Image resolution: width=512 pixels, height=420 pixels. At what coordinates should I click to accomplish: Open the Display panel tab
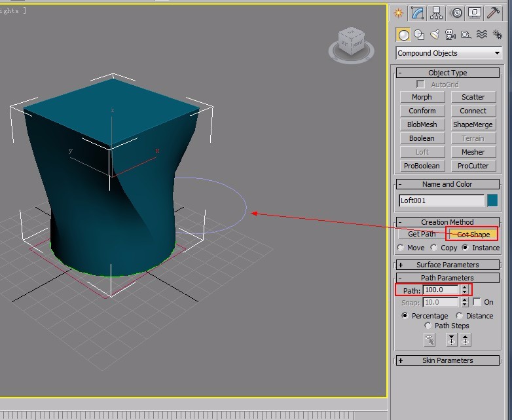click(475, 13)
